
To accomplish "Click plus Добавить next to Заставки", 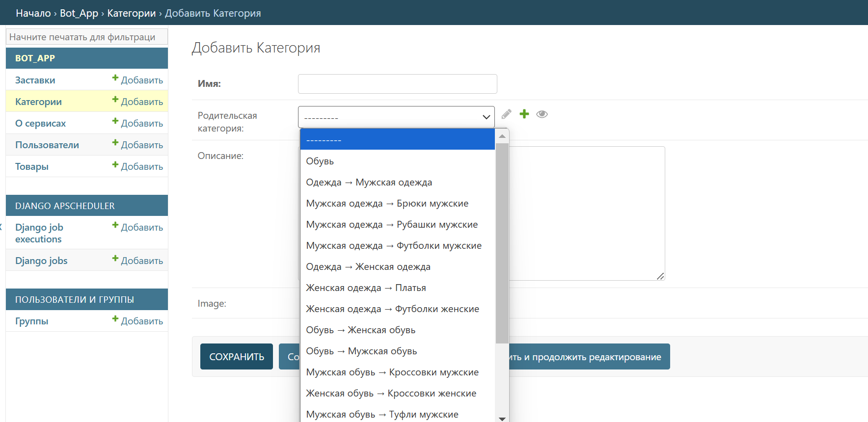I will point(138,80).
